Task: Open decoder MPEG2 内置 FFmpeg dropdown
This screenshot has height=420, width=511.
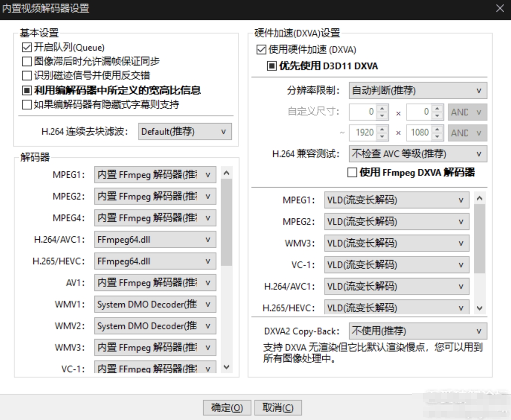Action: [x=155, y=197]
